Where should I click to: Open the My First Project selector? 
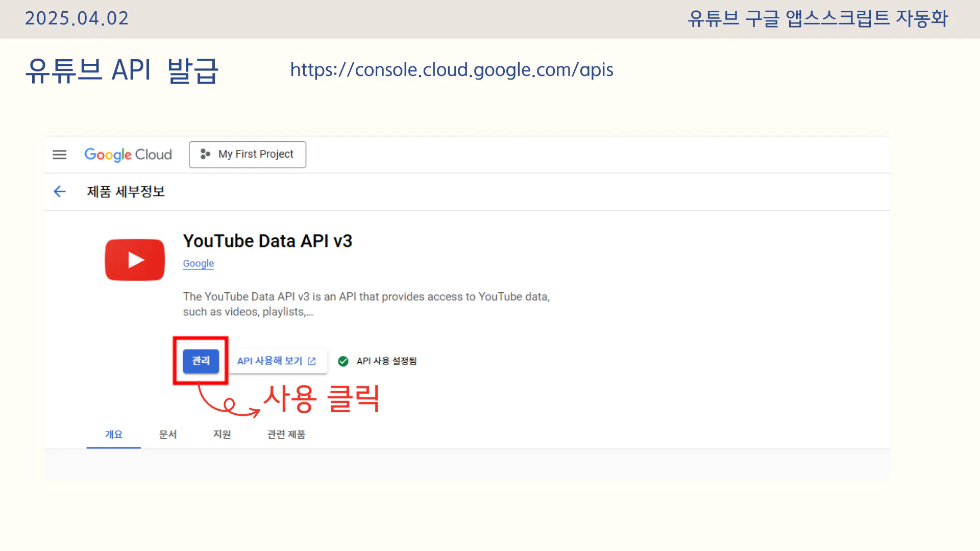coord(248,155)
